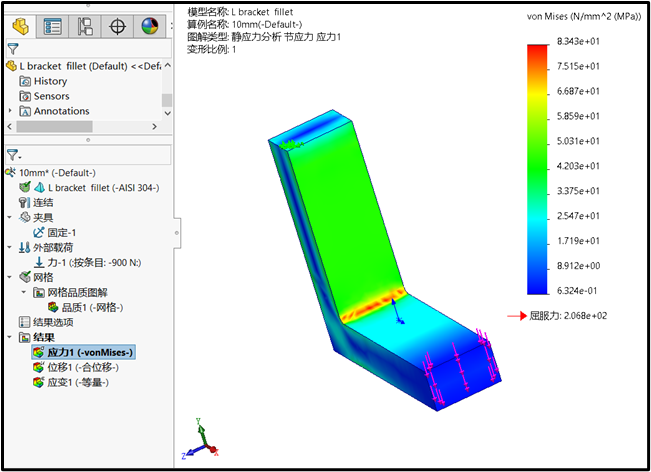Open the simulation tree filter dropdown
Viewport: 651px width, 472px height.
pos(14,155)
